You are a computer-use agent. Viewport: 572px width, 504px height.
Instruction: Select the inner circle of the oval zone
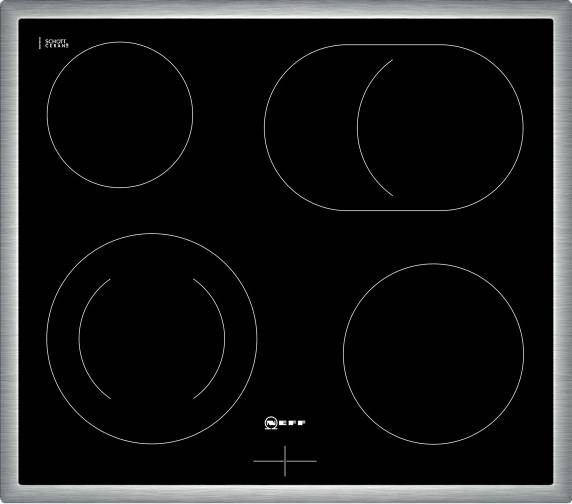coord(440,127)
